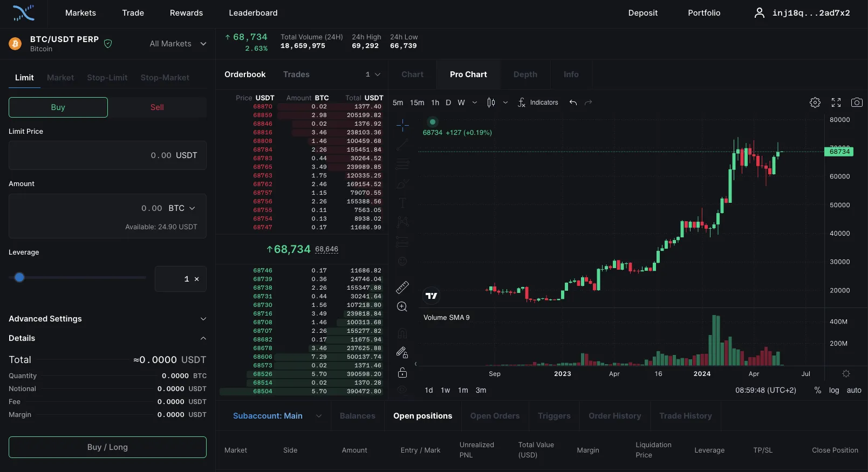Open the All Markets dropdown
The height and width of the screenshot is (472, 868).
click(x=177, y=44)
